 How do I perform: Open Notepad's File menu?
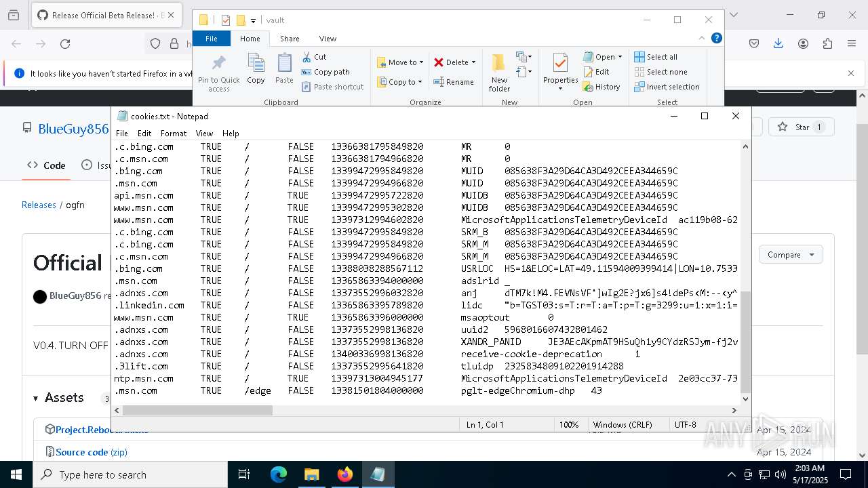pyautogui.click(x=122, y=134)
